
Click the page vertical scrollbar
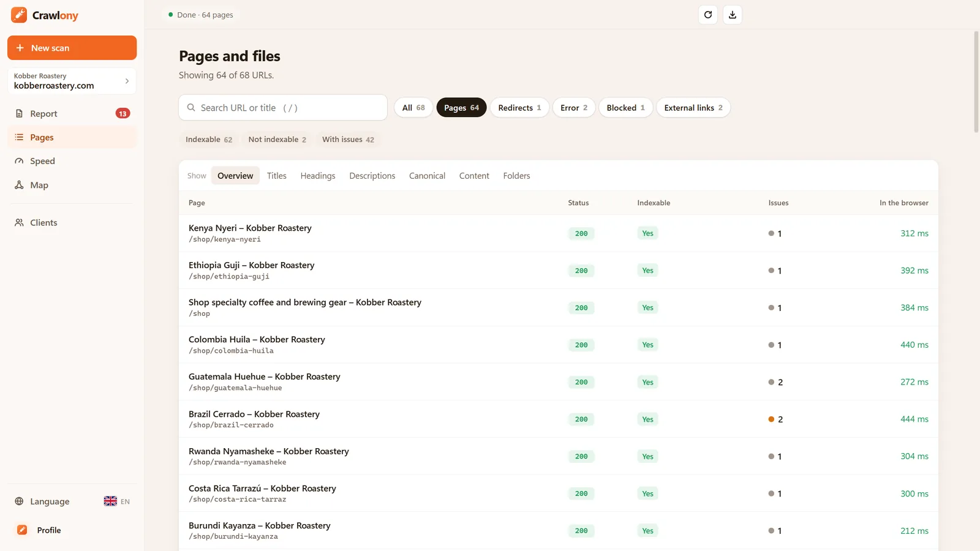pyautogui.click(x=976, y=82)
